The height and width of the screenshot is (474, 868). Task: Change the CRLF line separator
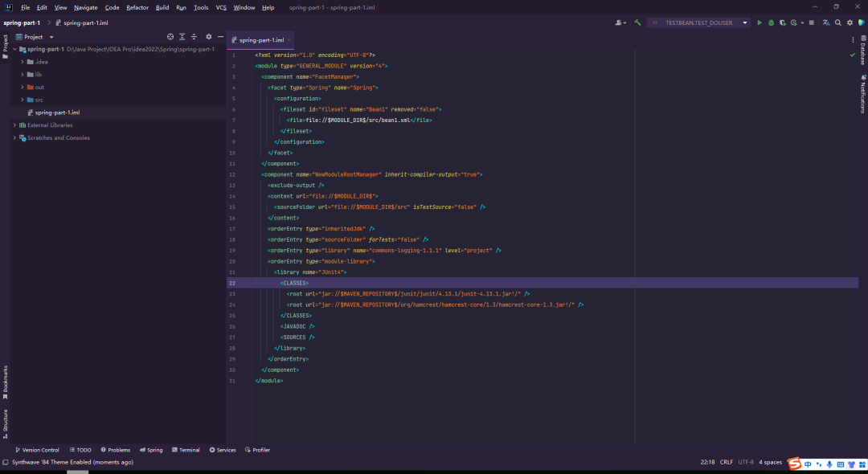[x=727, y=463]
